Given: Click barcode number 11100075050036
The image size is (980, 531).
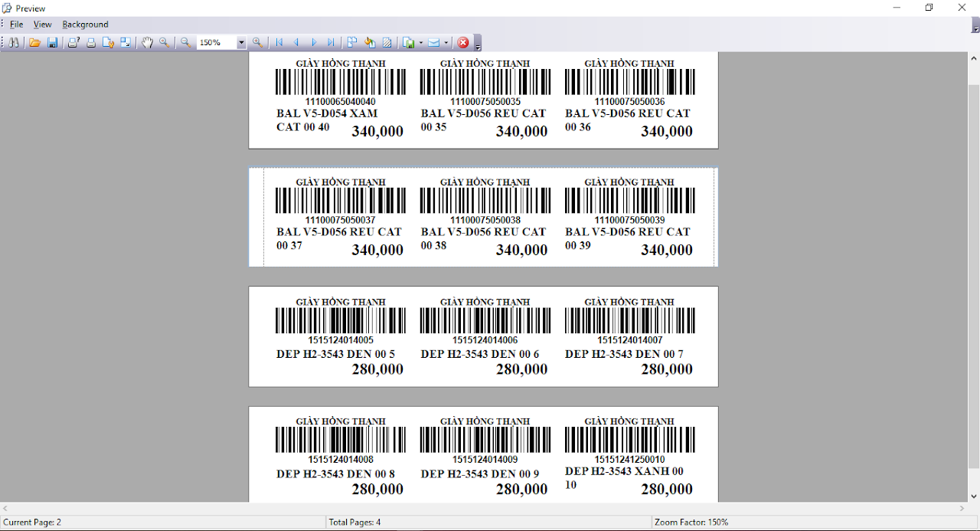Looking at the screenshot, I should click(x=629, y=101).
